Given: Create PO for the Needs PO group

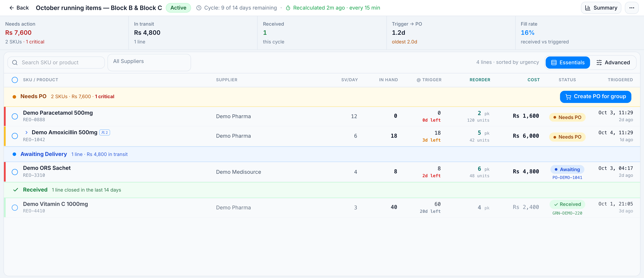Looking at the screenshot, I should point(596,97).
